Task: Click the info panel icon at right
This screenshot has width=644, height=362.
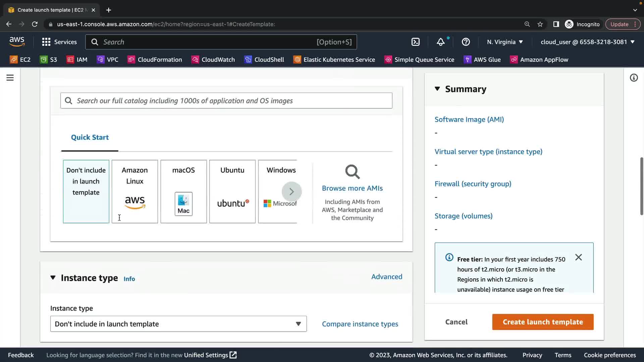Action: [x=634, y=78]
